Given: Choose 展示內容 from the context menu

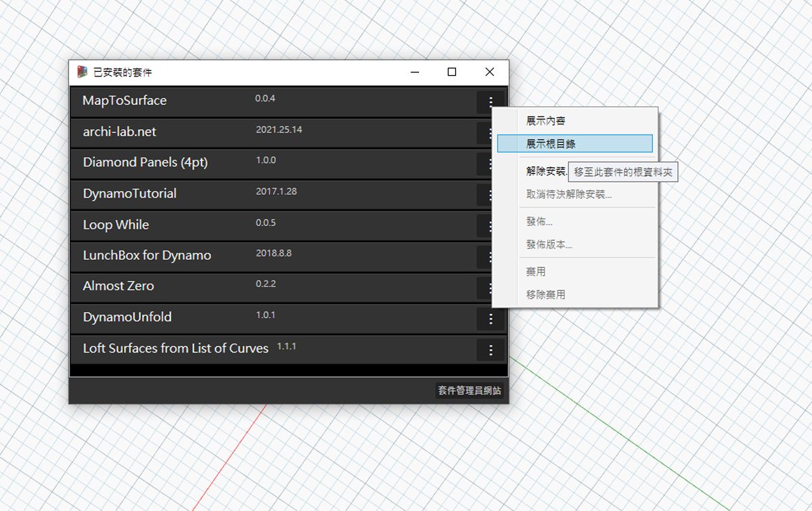Looking at the screenshot, I should (545, 120).
